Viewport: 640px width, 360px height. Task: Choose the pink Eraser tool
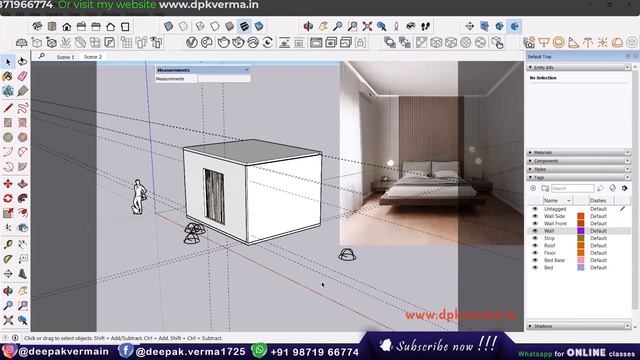coord(22,76)
